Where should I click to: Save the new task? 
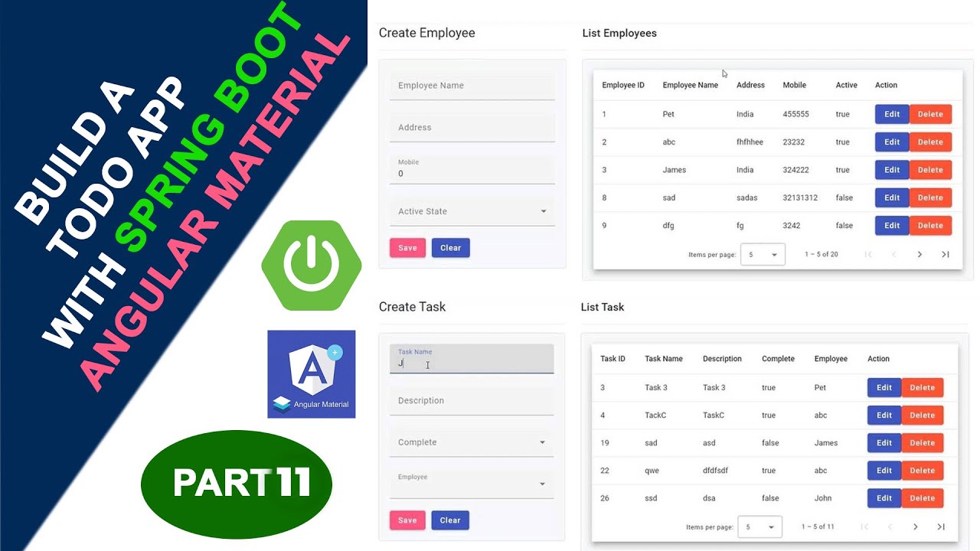point(407,520)
